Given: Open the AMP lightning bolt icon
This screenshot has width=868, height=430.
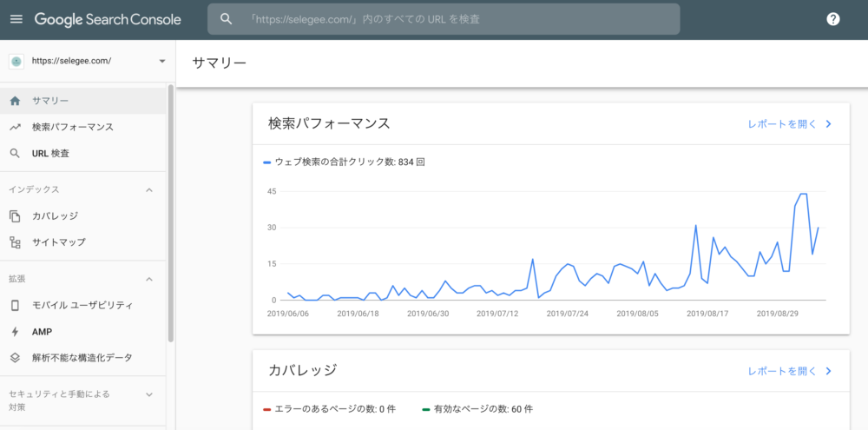Looking at the screenshot, I should 16,331.
